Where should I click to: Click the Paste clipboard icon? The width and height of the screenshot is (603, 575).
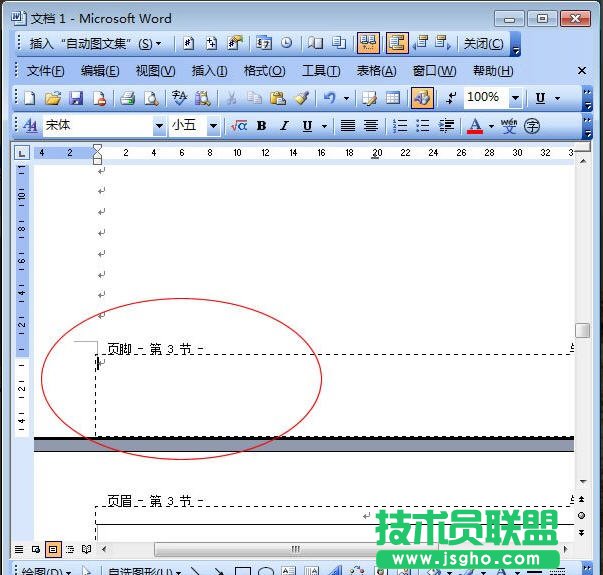(278, 98)
